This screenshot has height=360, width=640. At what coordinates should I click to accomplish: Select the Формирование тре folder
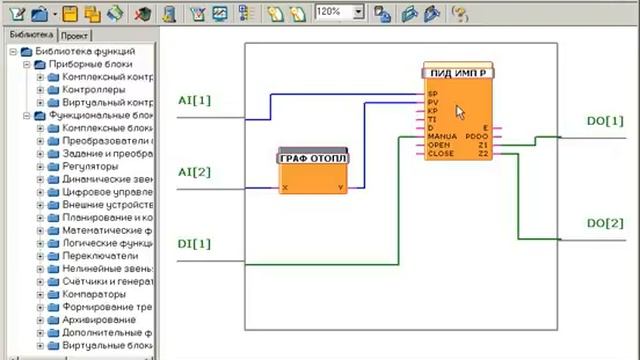click(107, 307)
